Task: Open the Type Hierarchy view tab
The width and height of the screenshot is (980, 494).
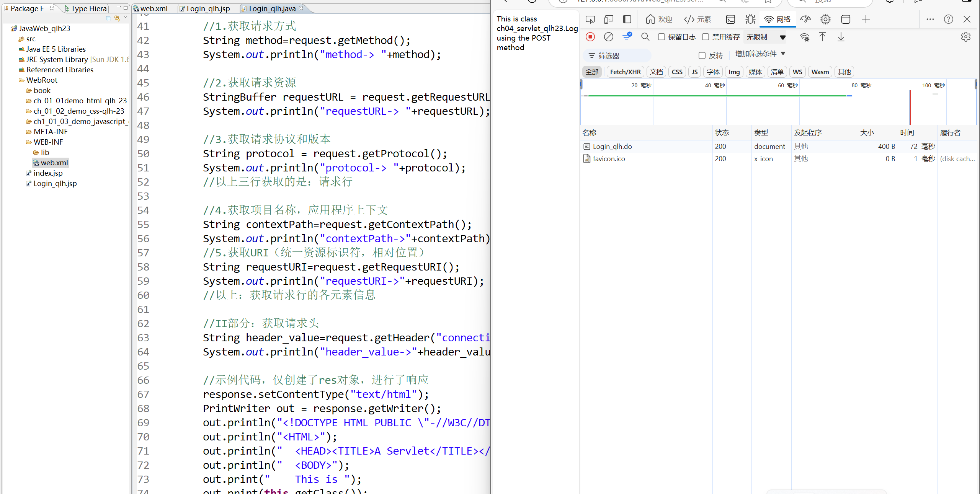Action: (x=86, y=8)
